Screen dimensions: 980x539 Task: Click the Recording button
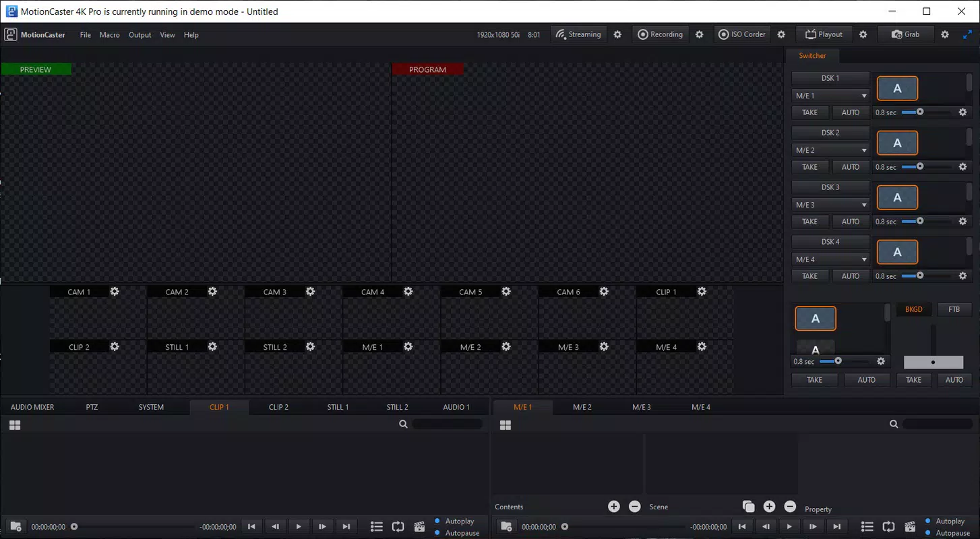coord(660,34)
